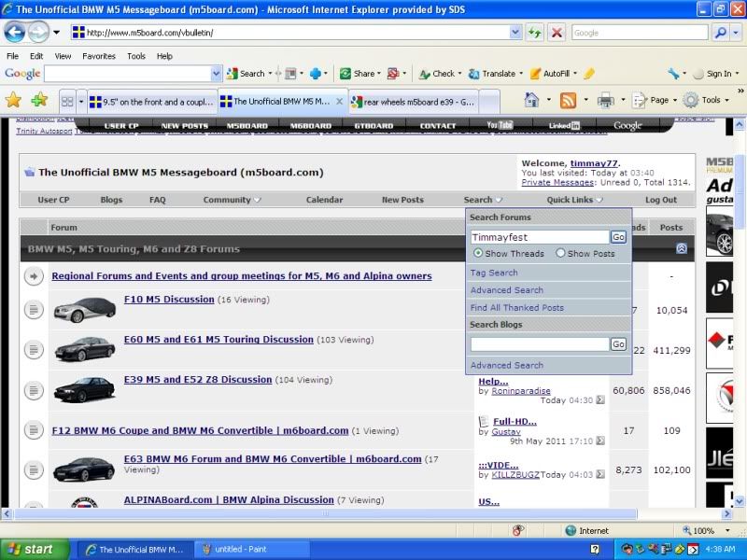Click Go button under Search Blogs

(618, 343)
